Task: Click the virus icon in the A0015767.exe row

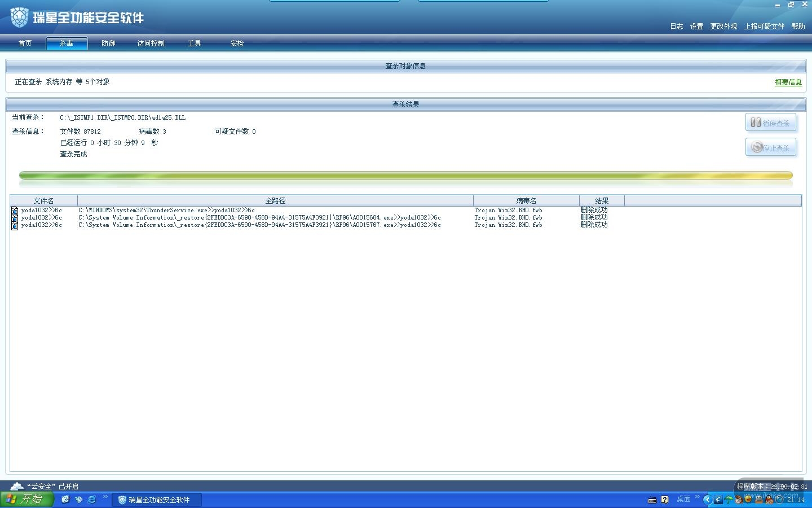Action: pyautogui.click(x=15, y=225)
